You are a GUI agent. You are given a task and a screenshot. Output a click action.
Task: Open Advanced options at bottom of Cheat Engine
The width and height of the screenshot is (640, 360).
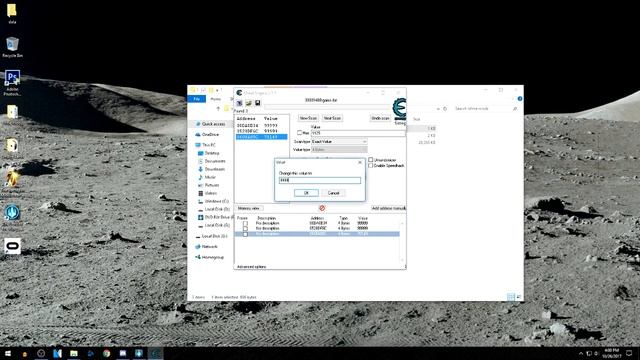[x=251, y=267]
